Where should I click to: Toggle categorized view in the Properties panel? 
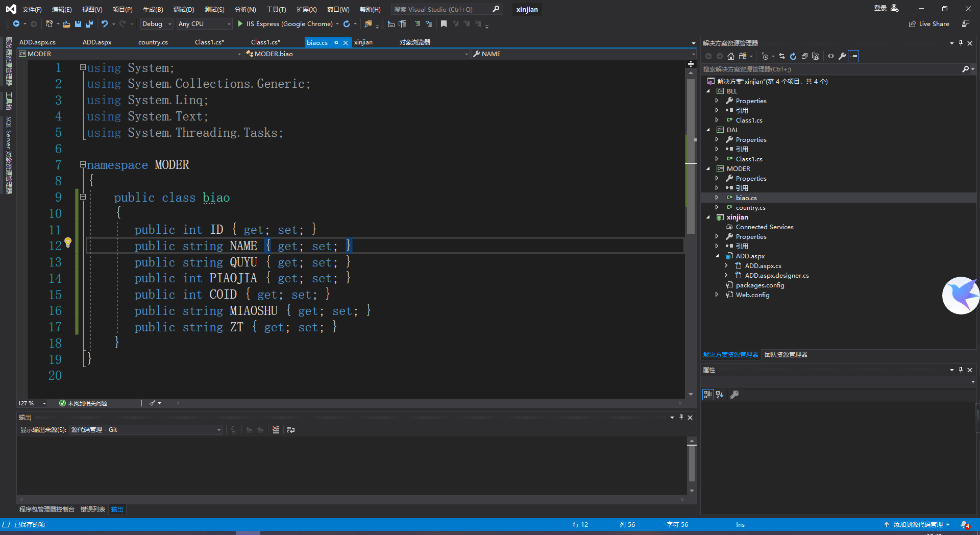(x=708, y=394)
